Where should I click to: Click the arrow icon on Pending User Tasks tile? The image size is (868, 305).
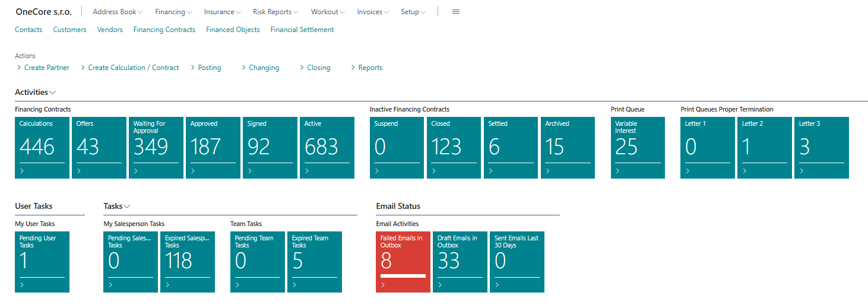pyautogui.click(x=22, y=285)
